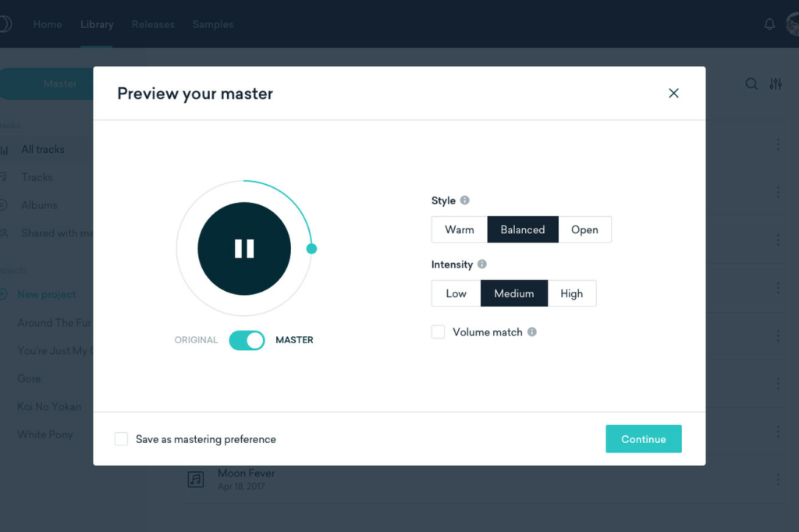Open Shared with me in sidebar
The image size is (799, 532).
(57, 233)
